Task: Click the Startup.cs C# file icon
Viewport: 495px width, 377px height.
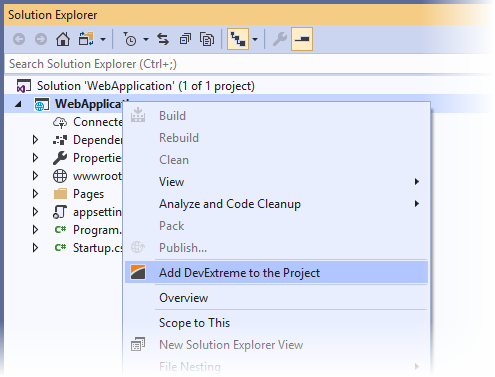Action: [60, 248]
